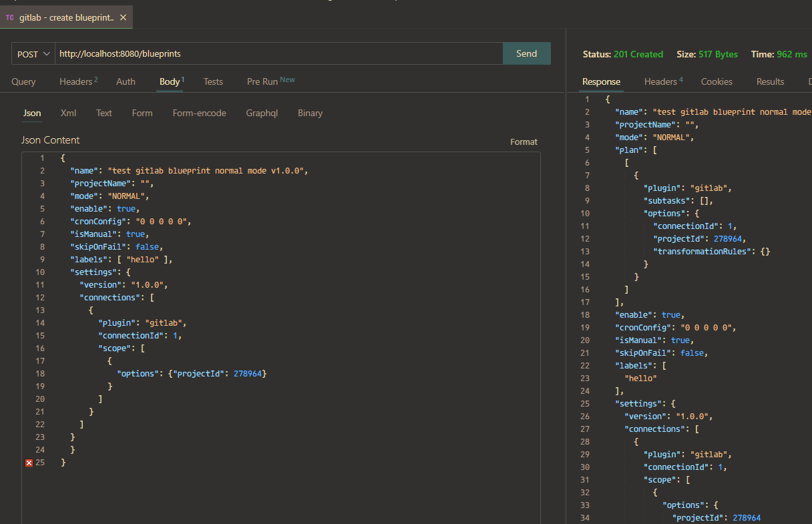812x524 pixels.
Task: Click the request "enable": true line
Action: tap(105, 209)
